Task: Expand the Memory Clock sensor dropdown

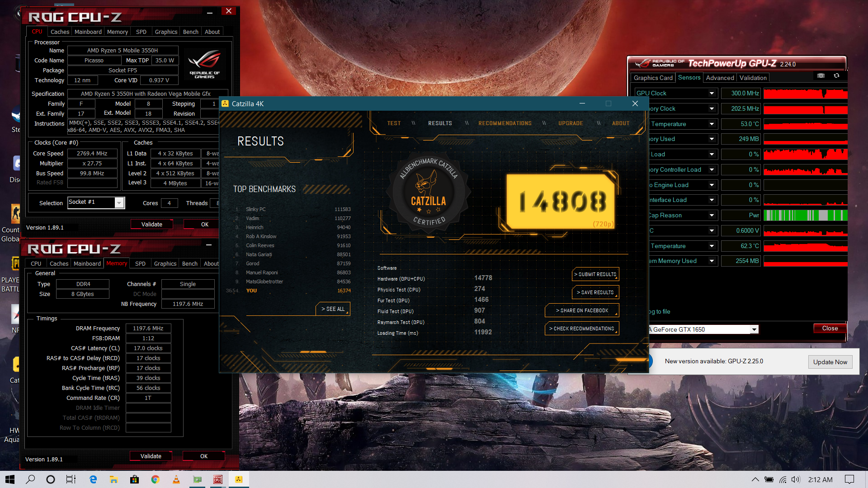Action: tap(712, 109)
